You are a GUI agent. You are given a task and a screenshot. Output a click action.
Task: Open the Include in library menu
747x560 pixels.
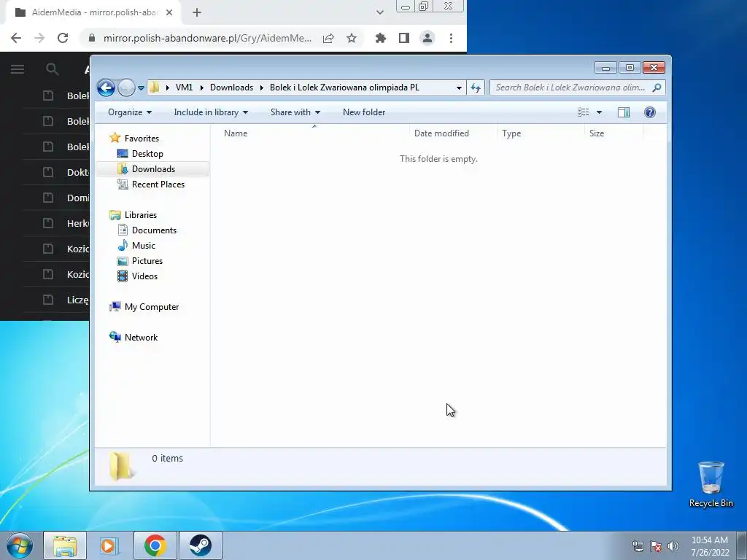coord(211,112)
